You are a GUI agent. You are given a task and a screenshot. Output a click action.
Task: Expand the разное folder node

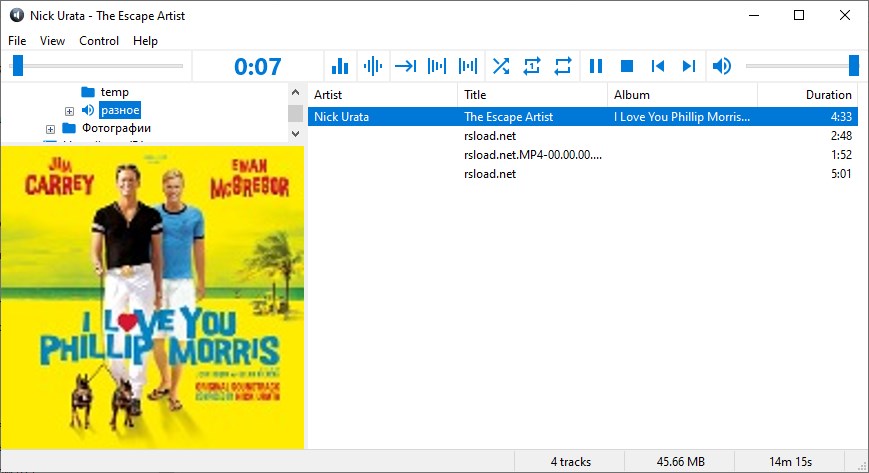(x=69, y=111)
